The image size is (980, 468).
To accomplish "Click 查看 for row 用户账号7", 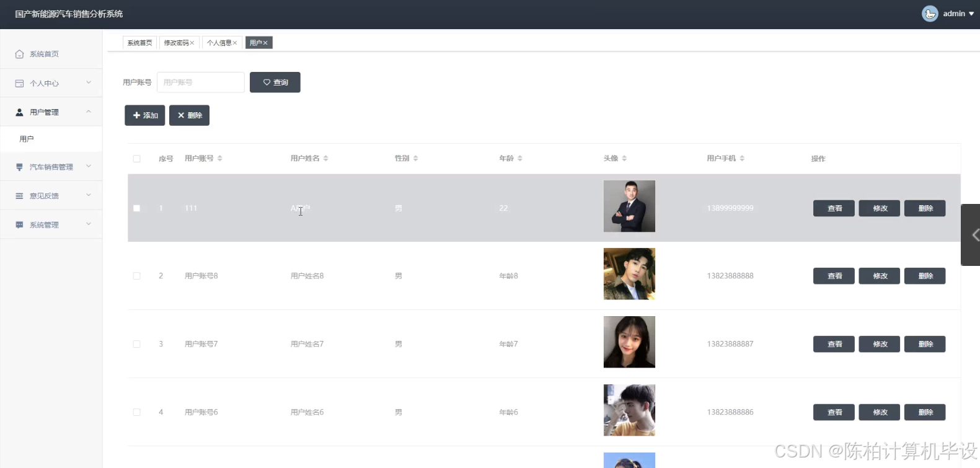I will click(834, 344).
